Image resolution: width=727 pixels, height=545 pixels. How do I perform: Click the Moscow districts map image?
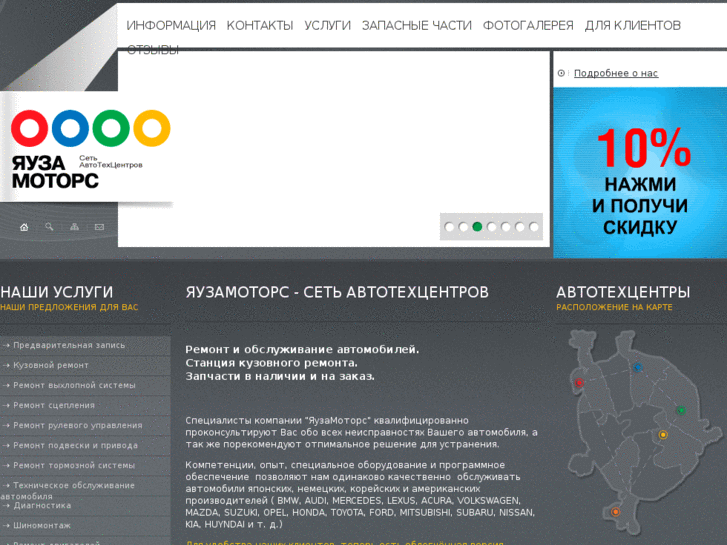pyautogui.click(x=644, y=431)
